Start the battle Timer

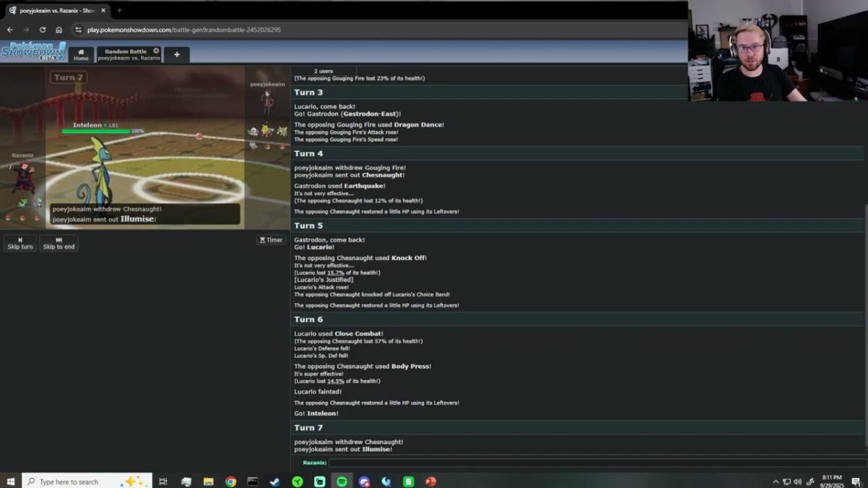coord(271,240)
